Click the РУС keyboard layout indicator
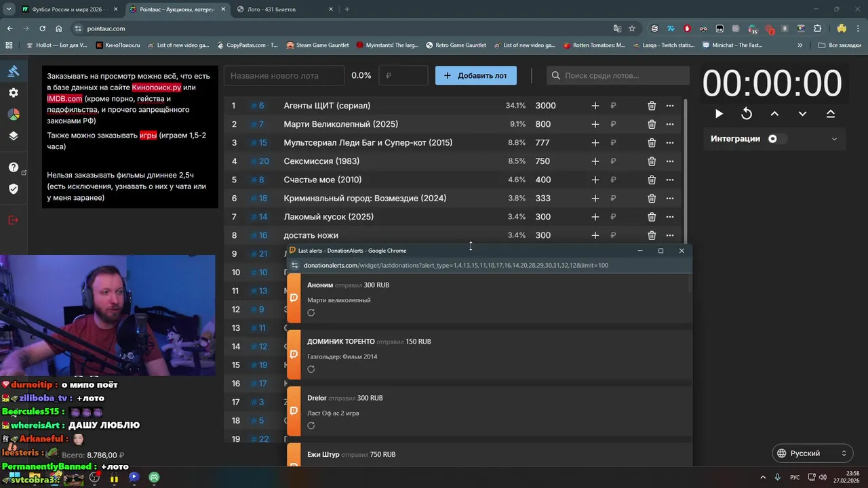 tap(795, 478)
